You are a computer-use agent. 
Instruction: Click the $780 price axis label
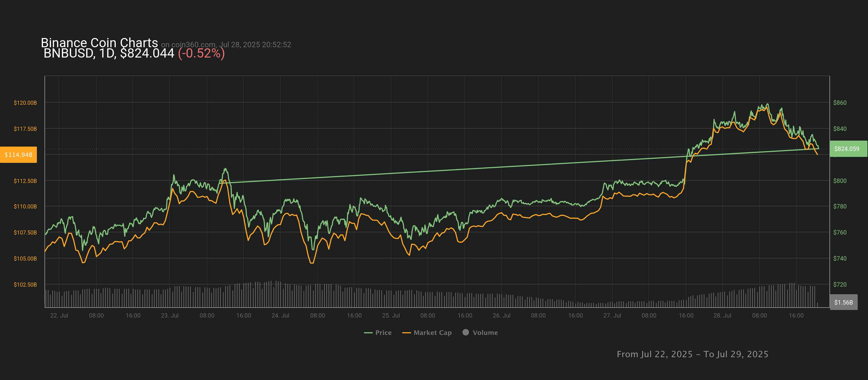840,206
